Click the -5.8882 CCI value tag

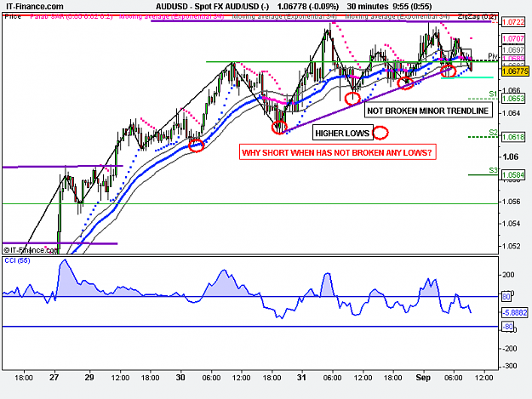tap(515, 312)
